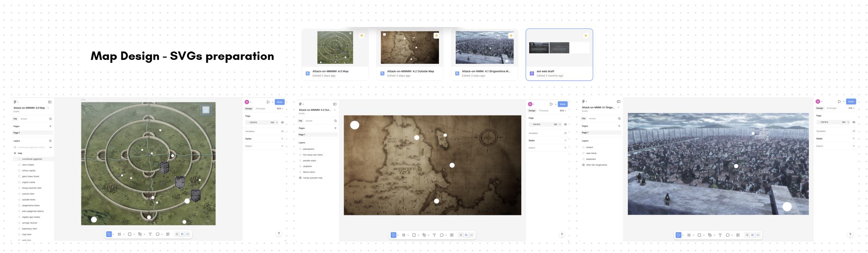This screenshot has height=253, width=868.
Task: Unstar the 4.2 Outside Map file card
Action: click(x=436, y=35)
